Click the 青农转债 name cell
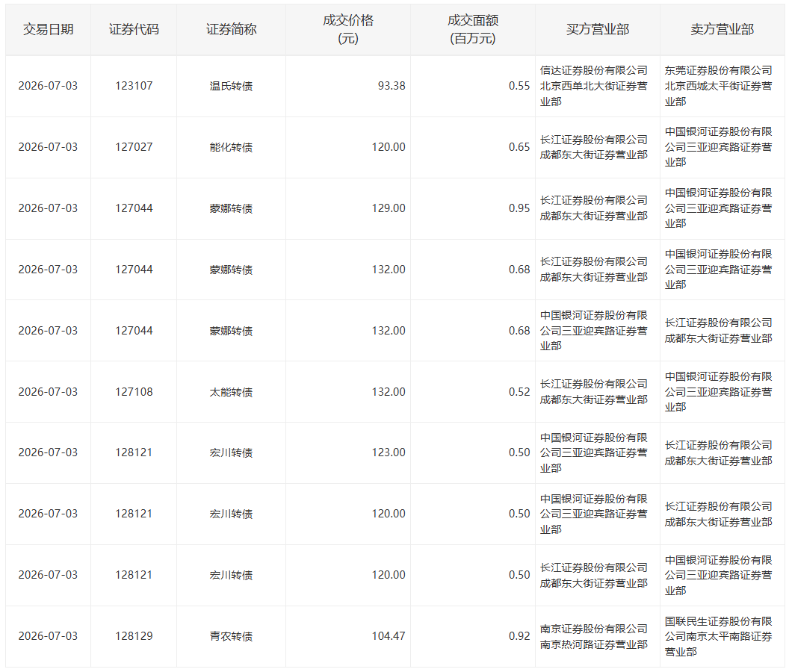This screenshot has height=672, width=789. click(232, 636)
